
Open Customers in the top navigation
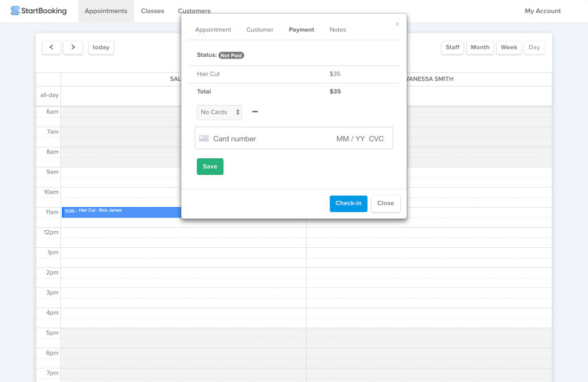pyautogui.click(x=194, y=11)
